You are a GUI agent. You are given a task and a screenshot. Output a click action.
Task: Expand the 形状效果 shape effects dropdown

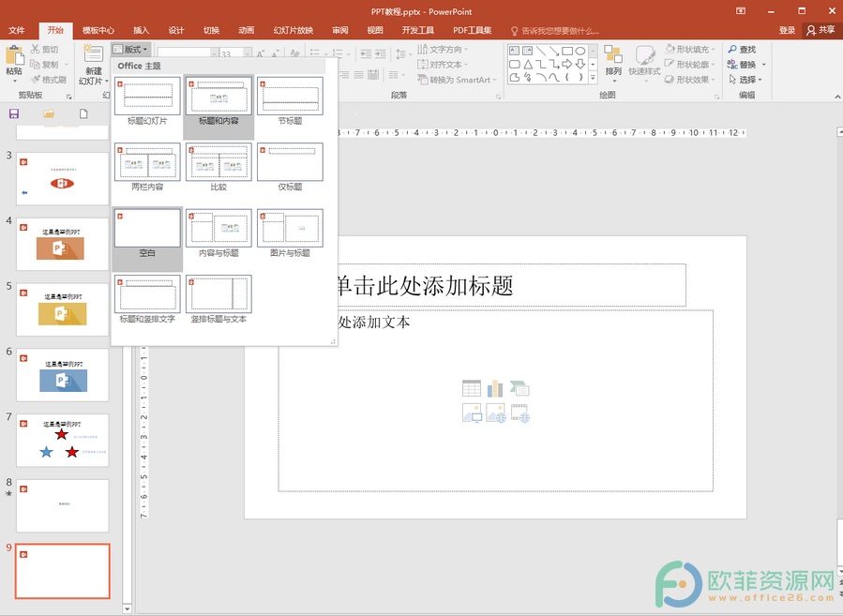[x=713, y=80]
